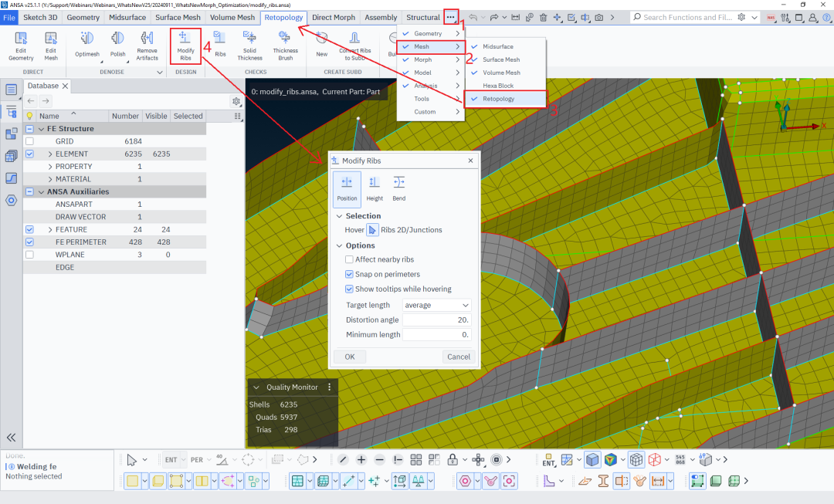Toggle visibility checkbox for FEATURE row
This screenshot has height=504, width=834.
(30, 230)
